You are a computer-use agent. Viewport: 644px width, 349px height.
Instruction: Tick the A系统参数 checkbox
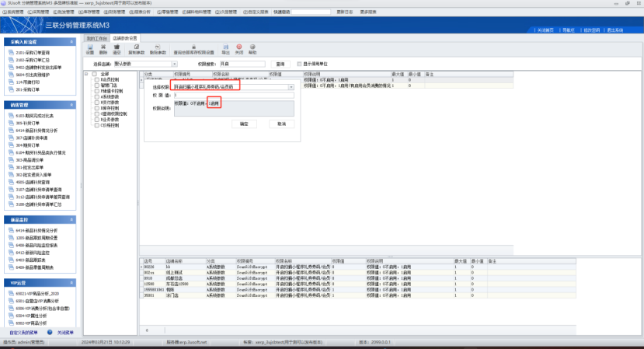pyautogui.click(x=97, y=97)
